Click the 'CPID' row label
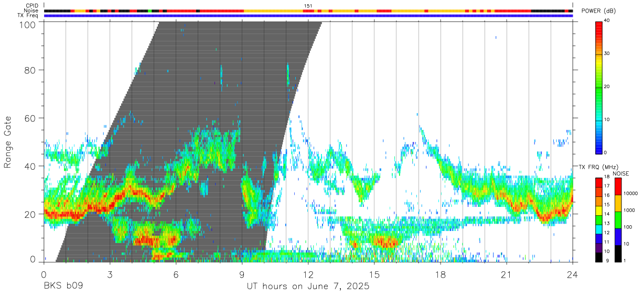 click(x=32, y=6)
